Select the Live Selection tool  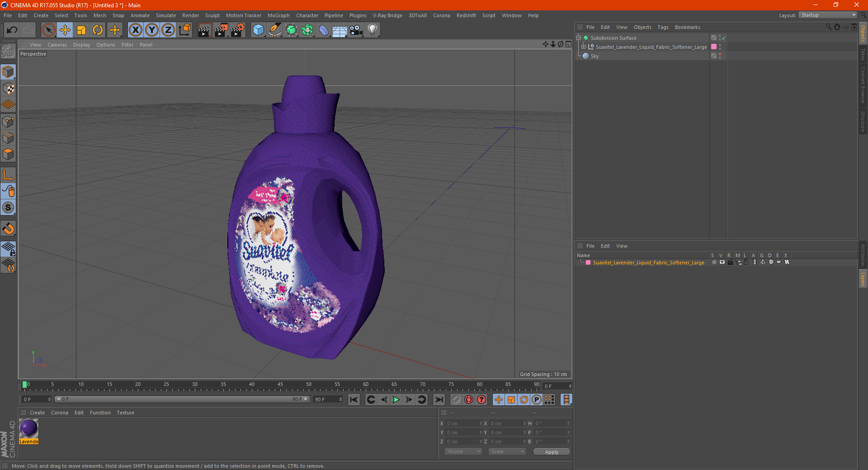coord(48,30)
